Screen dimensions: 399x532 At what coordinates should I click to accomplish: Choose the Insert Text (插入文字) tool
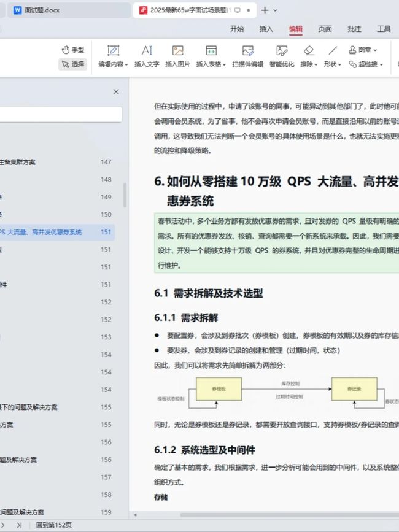[147, 56]
